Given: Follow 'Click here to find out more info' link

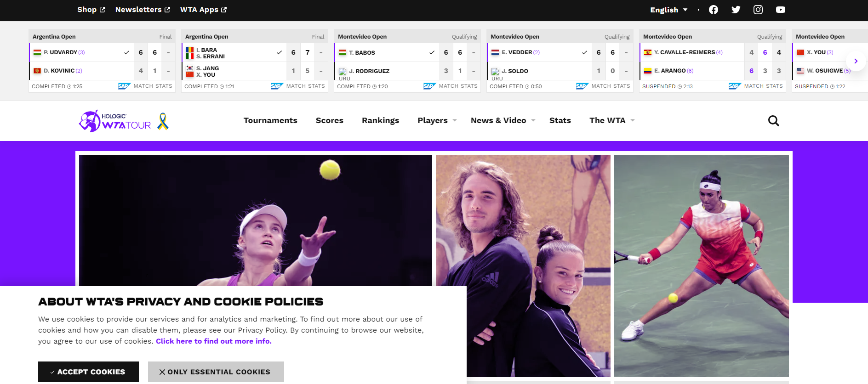Looking at the screenshot, I should pyautogui.click(x=214, y=341).
